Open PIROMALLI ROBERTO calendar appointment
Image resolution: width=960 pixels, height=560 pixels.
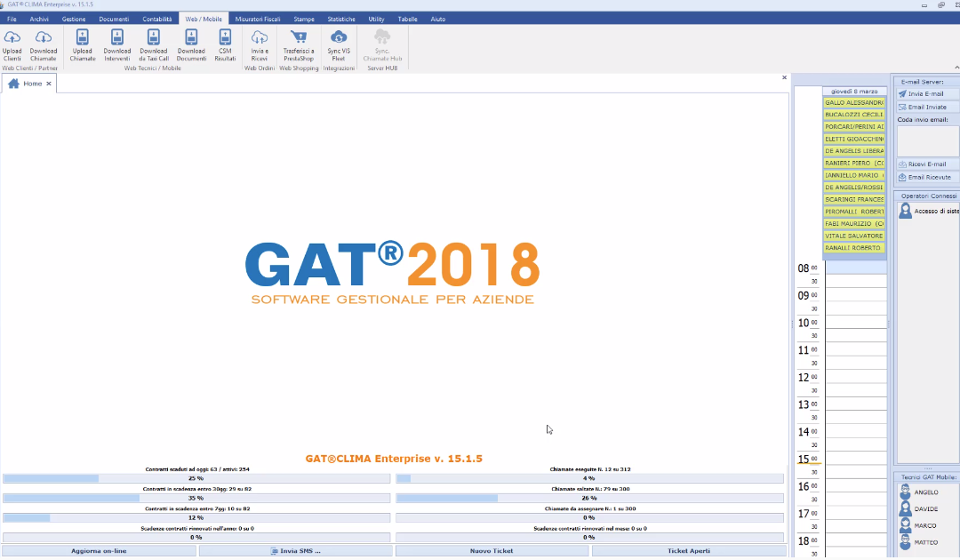pyautogui.click(x=854, y=212)
